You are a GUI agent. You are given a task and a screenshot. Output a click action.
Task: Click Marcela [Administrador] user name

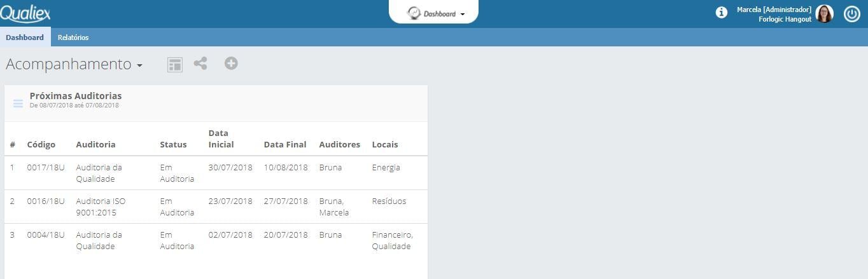[x=774, y=10]
